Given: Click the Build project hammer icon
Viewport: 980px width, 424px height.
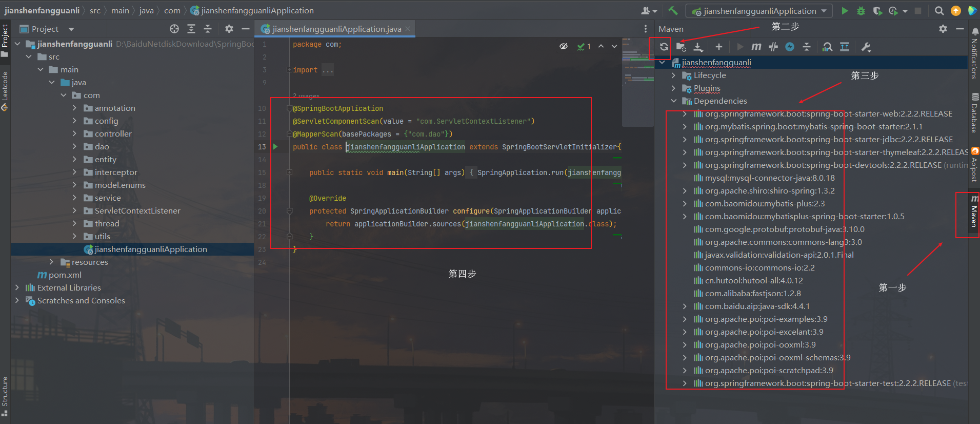Looking at the screenshot, I should [673, 11].
